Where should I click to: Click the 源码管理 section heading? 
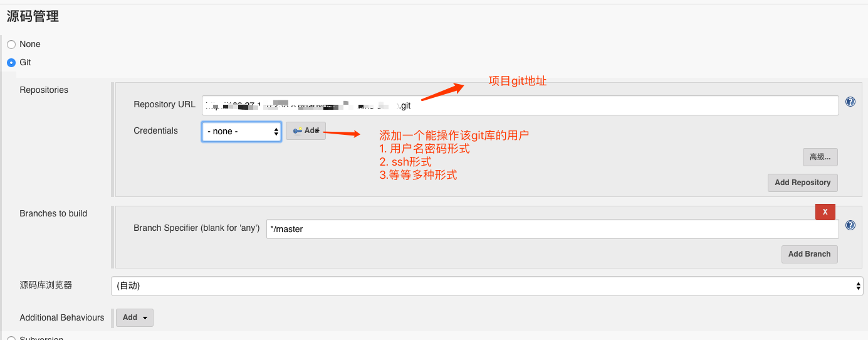33,17
